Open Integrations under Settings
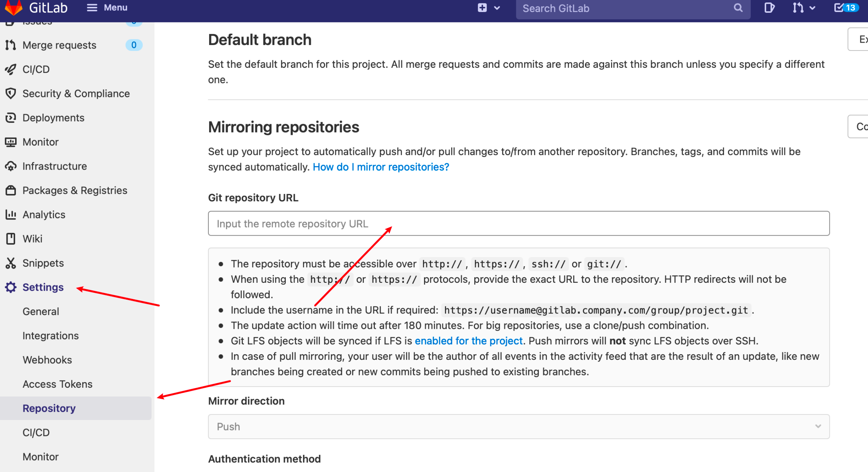The width and height of the screenshot is (868, 472). click(51, 335)
